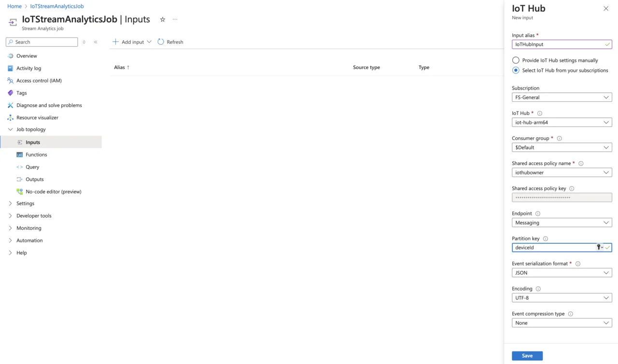
Task: Collapse the sidebar with the double-chevron icon
Action: (96, 42)
